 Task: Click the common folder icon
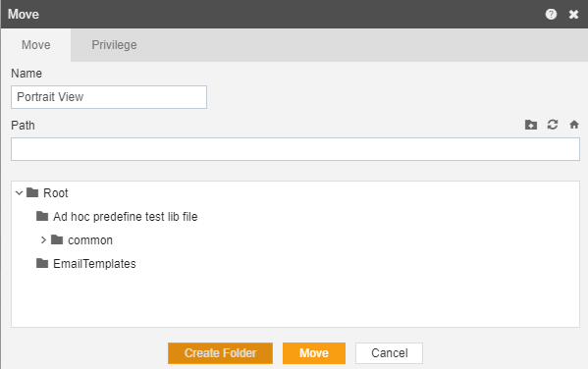coord(57,239)
